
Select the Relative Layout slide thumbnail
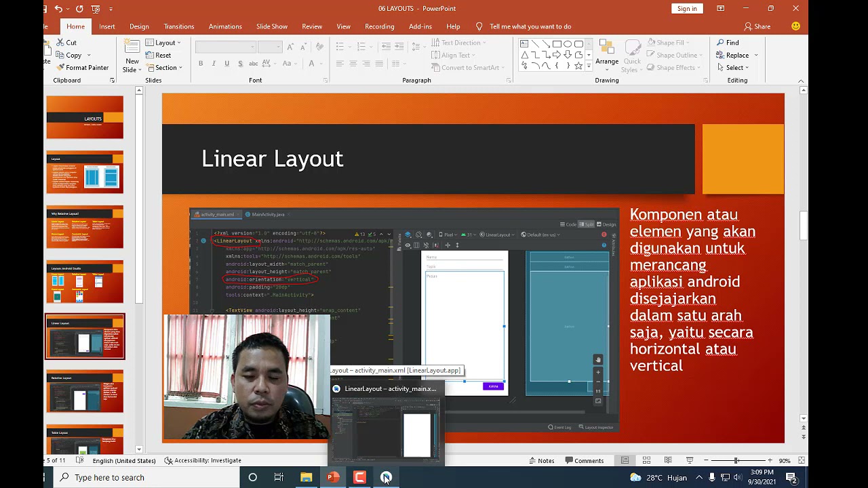pos(85,391)
